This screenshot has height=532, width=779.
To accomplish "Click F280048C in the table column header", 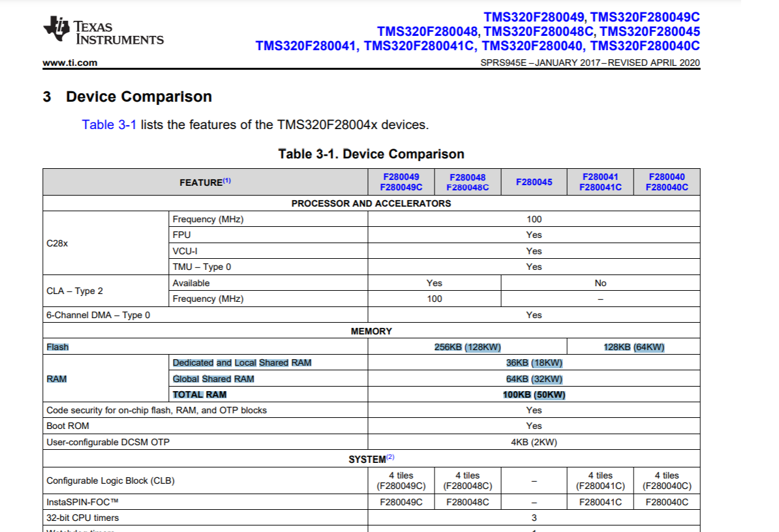I will (468, 187).
